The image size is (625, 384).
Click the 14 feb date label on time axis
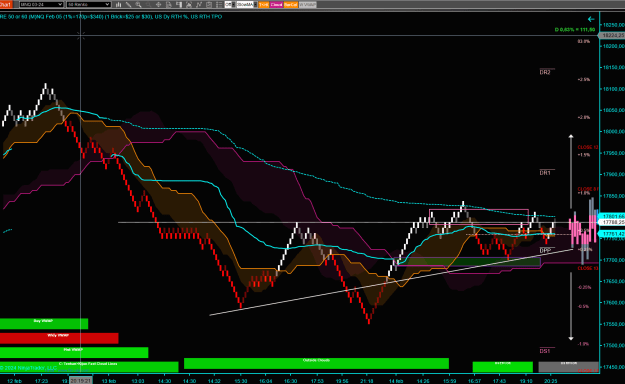[396, 381]
